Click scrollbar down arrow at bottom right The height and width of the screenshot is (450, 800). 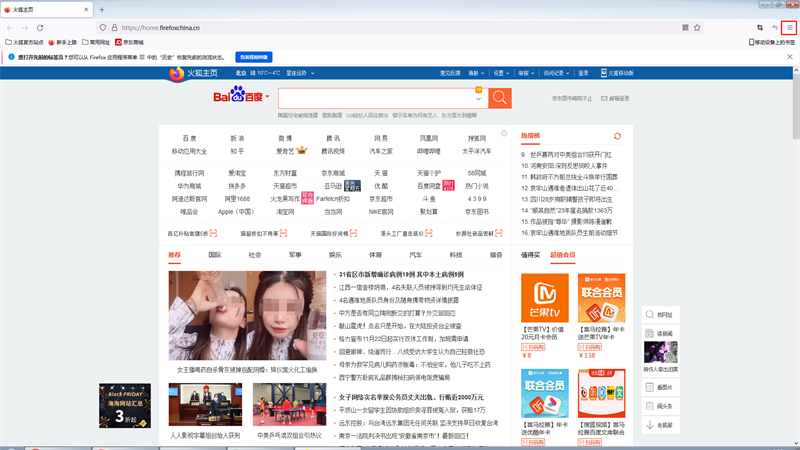(796, 443)
